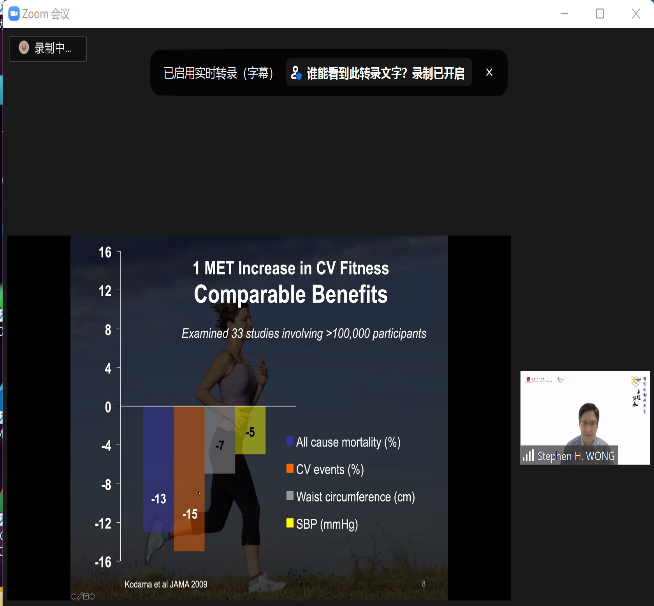
Task: Click the yellow SBP legend swatch
Action: pyautogui.click(x=289, y=524)
